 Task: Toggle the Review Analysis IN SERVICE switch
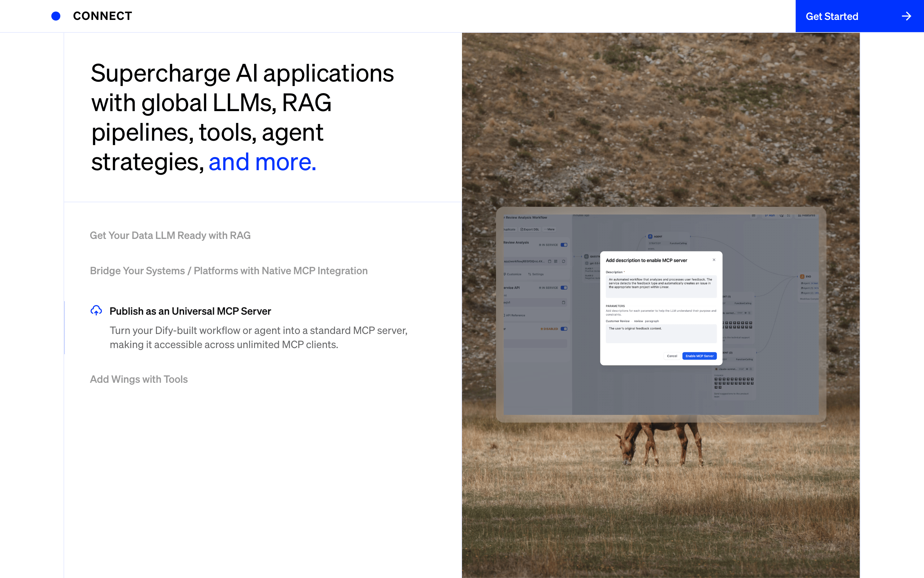click(x=564, y=245)
